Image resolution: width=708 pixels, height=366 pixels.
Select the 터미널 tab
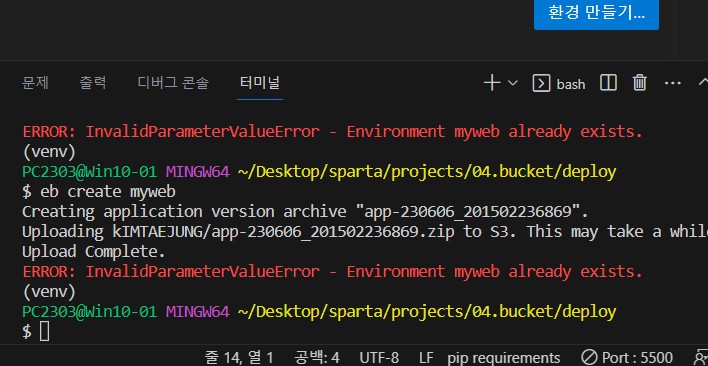(x=260, y=83)
